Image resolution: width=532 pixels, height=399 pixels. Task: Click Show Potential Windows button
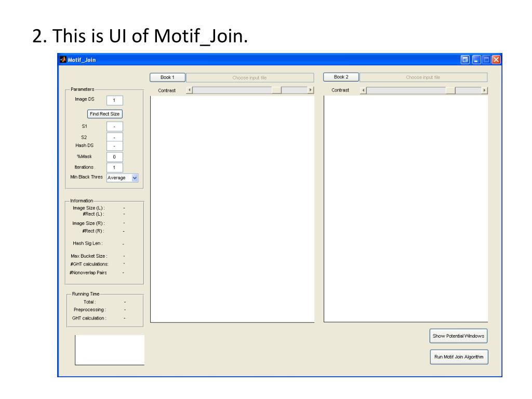[x=458, y=336]
